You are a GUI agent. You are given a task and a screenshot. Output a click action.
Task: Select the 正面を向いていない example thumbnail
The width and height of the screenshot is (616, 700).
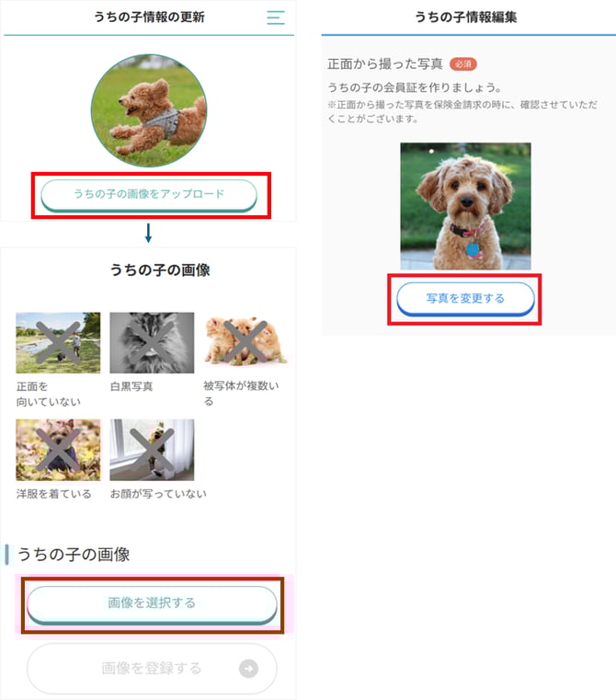tap(58, 342)
